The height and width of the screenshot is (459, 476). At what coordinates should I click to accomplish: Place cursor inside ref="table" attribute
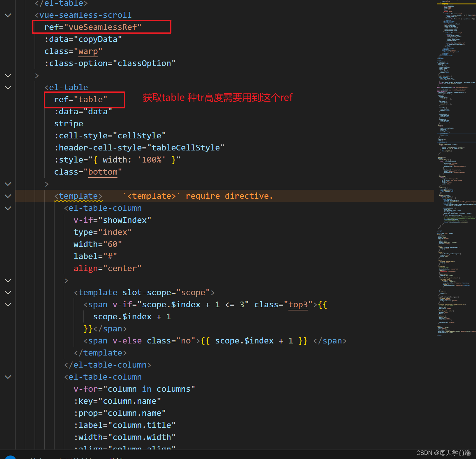pos(81,99)
